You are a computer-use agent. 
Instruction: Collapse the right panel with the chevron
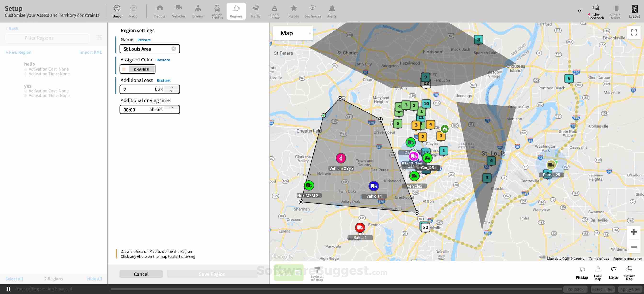[579, 11]
